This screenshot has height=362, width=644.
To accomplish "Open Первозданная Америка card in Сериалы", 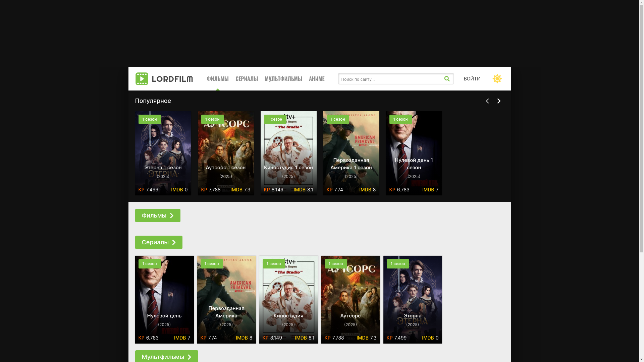I will [226, 300].
